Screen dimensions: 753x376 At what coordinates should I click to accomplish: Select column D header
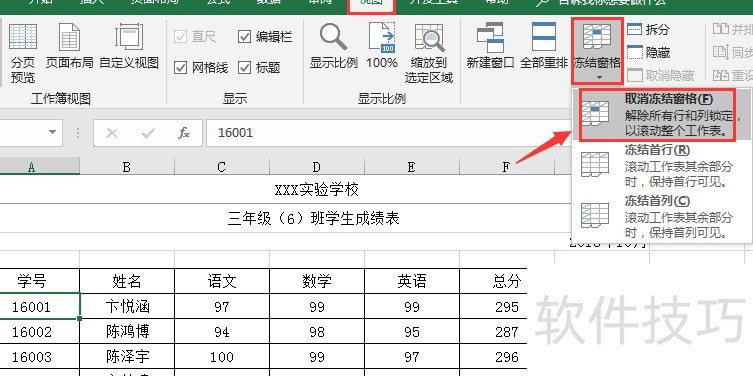point(316,167)
